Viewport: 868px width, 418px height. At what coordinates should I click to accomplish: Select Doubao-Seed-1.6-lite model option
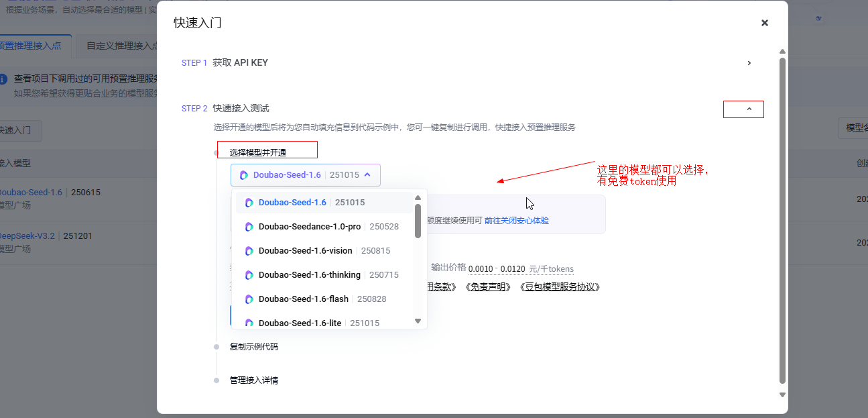pyautogui.click(x=324, y=323)
